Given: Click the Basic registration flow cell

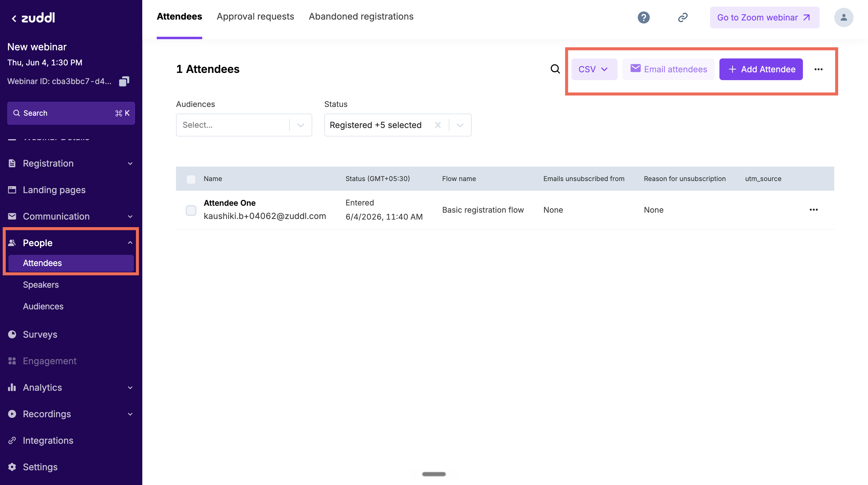Looking at the screenshot, I should click(x=483, y=210).
